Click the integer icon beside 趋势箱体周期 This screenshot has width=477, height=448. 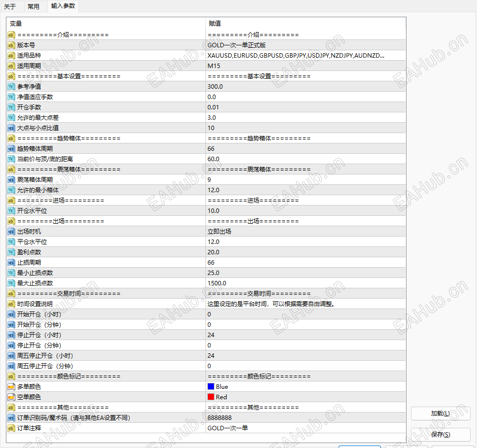coord(11,149)
